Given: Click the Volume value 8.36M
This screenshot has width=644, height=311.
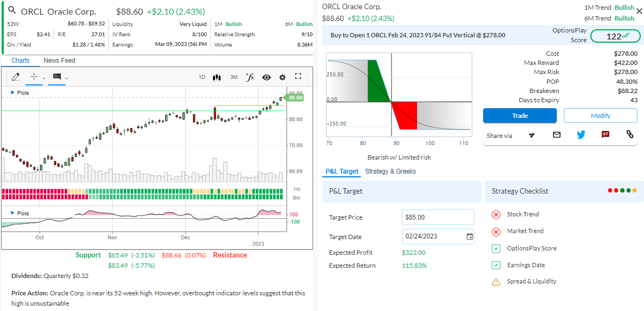Looking at the screenshot, I should tap(305, 45).
